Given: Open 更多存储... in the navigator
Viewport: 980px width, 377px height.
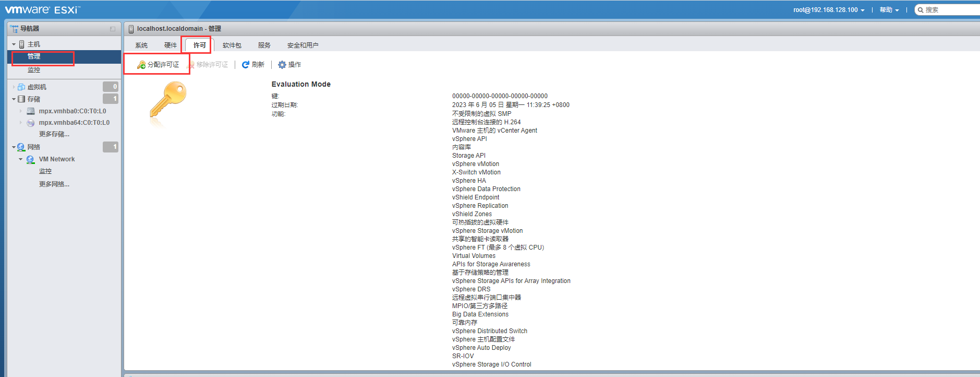Looking at the screenshot, I should click(x=54, y=134).
